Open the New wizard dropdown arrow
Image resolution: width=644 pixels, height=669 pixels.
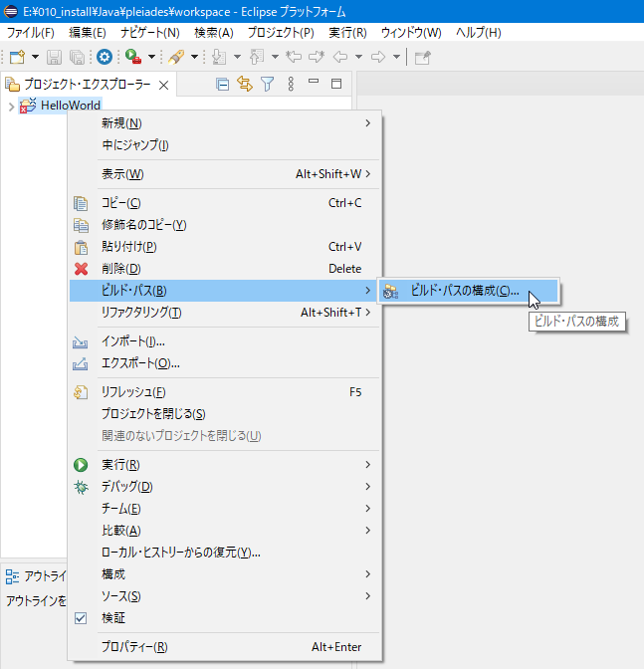(x=36, y=57)
